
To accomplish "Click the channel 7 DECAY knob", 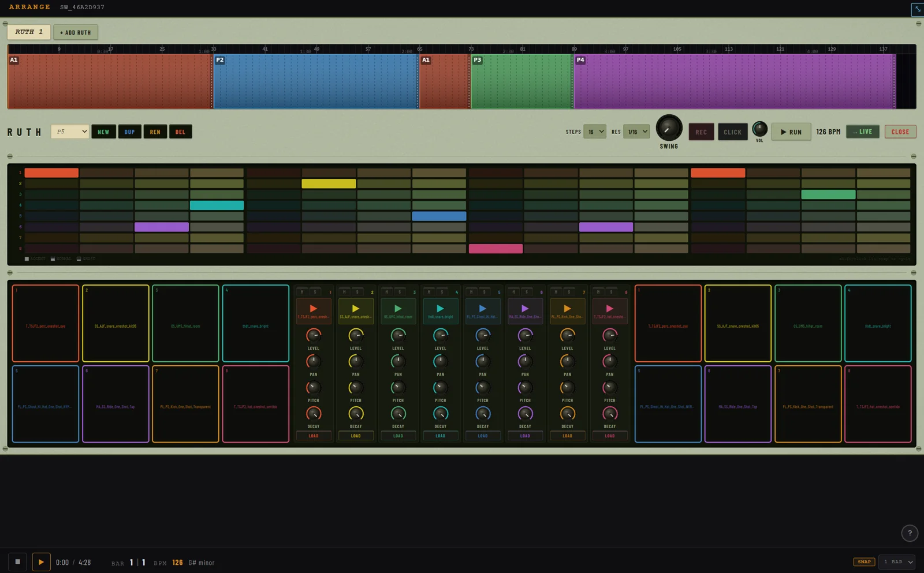I will tap(567, 413).
